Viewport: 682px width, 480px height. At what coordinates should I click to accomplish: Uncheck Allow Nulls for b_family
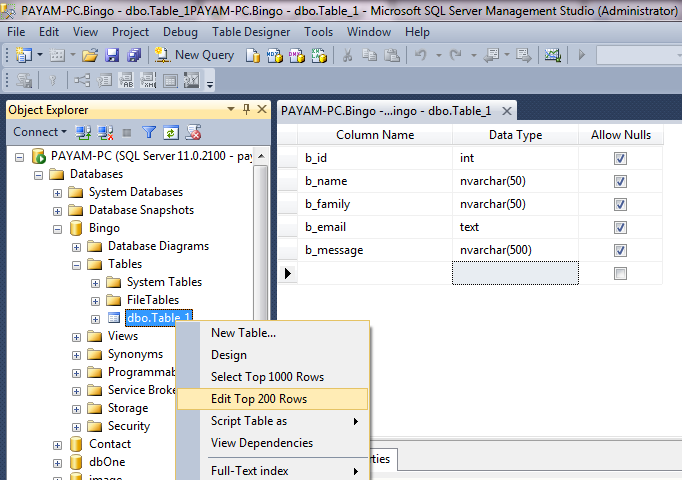(620, 204)
